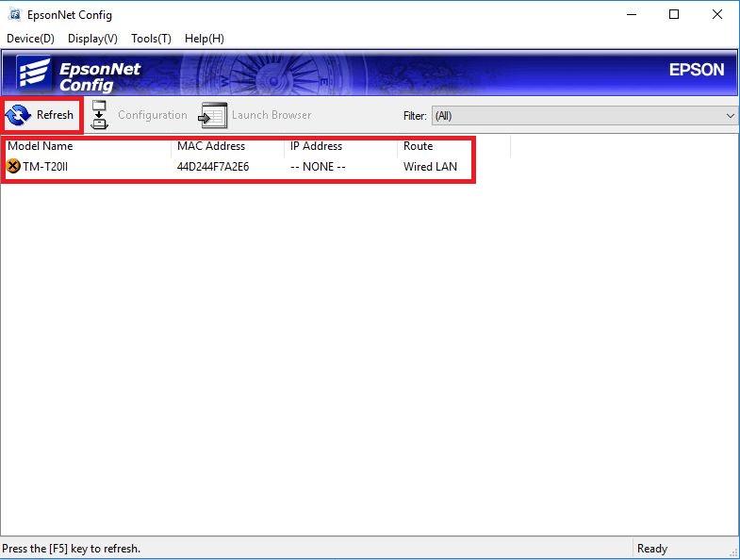Click the Configuration printer-download icon
The width and height of the screenshot is (740, 560).
100,115
